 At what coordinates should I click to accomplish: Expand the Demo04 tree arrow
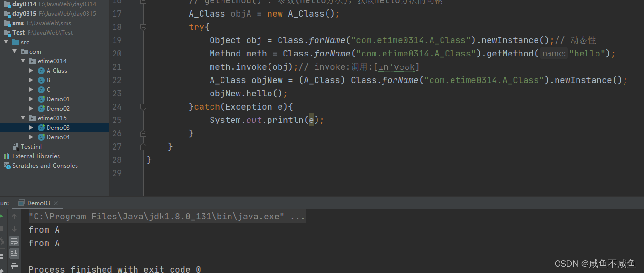coord(31,137)
